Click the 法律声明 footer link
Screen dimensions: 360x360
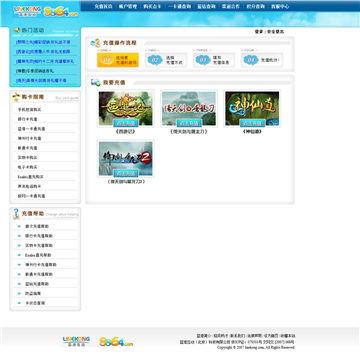(x=254, y=336)
